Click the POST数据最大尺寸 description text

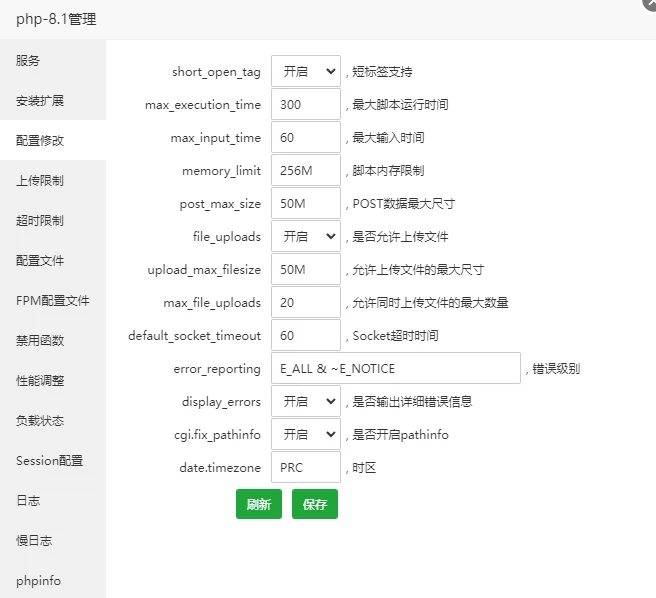pos(404,203)
